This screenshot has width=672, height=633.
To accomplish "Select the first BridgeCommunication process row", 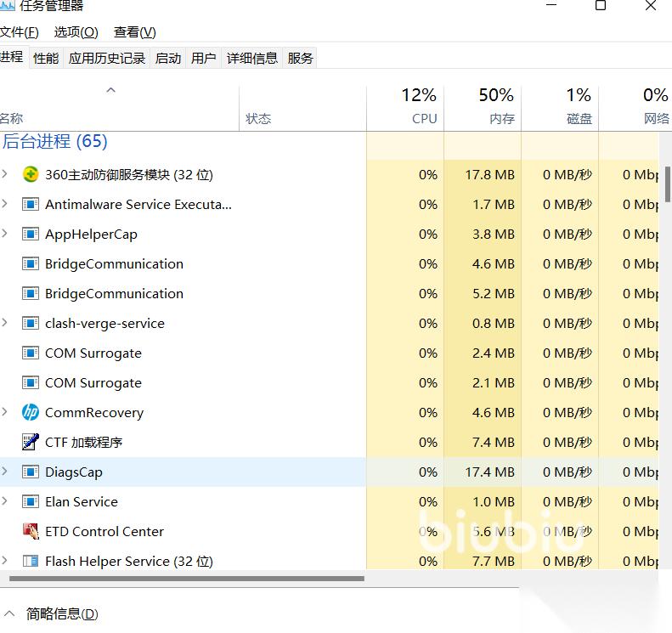I will tap(114, 264).
